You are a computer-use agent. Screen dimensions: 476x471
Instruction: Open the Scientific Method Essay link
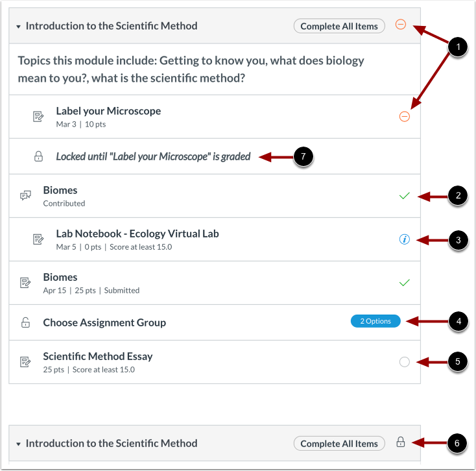click(x=98, y=356)
